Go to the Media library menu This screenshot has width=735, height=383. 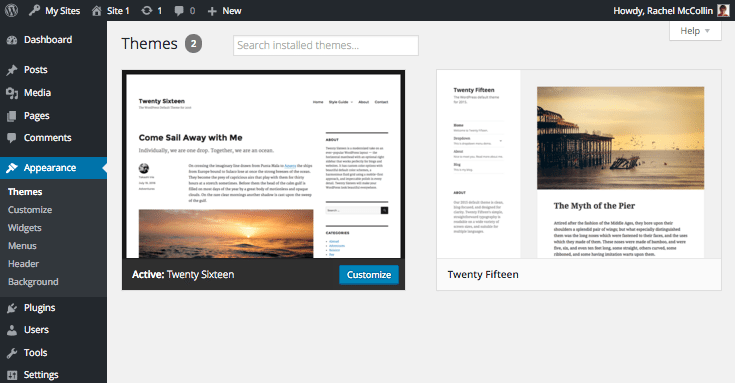pos(38,93)
